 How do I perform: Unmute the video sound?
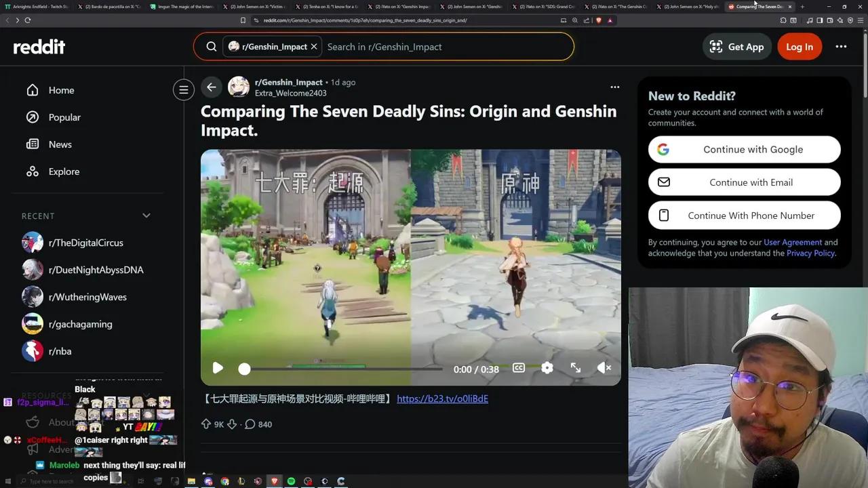click(604, 368)
